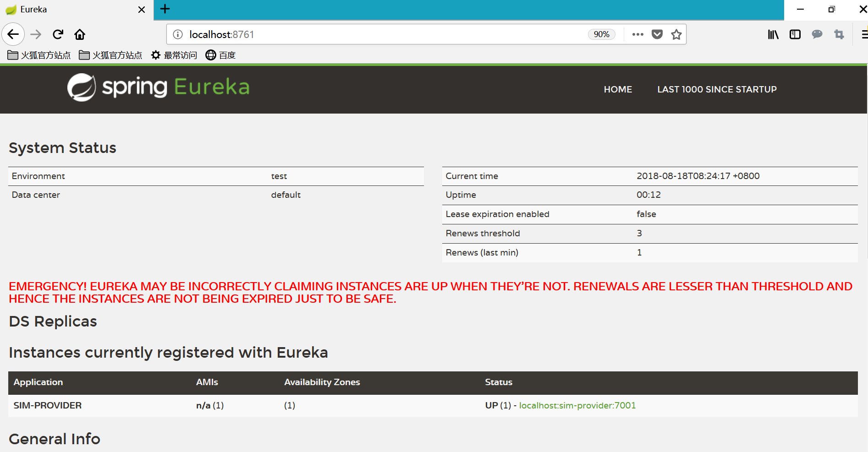Click the localhost:8761 address field
868x452 pixels.
click(x=367, y=34)
